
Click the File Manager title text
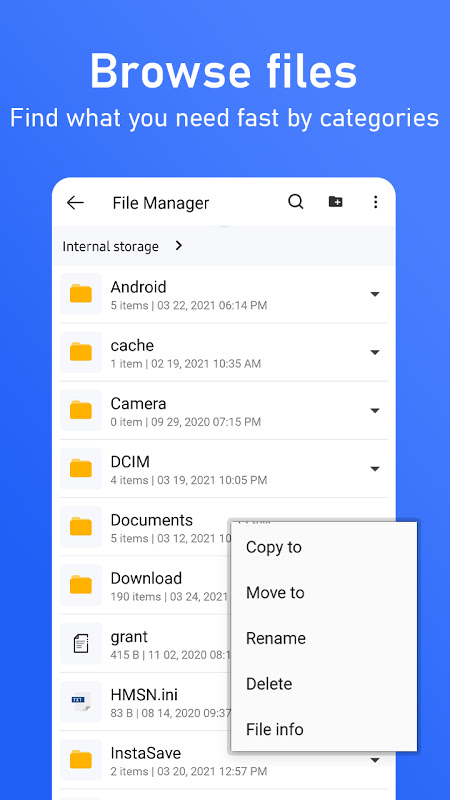(x=161, y=203)
